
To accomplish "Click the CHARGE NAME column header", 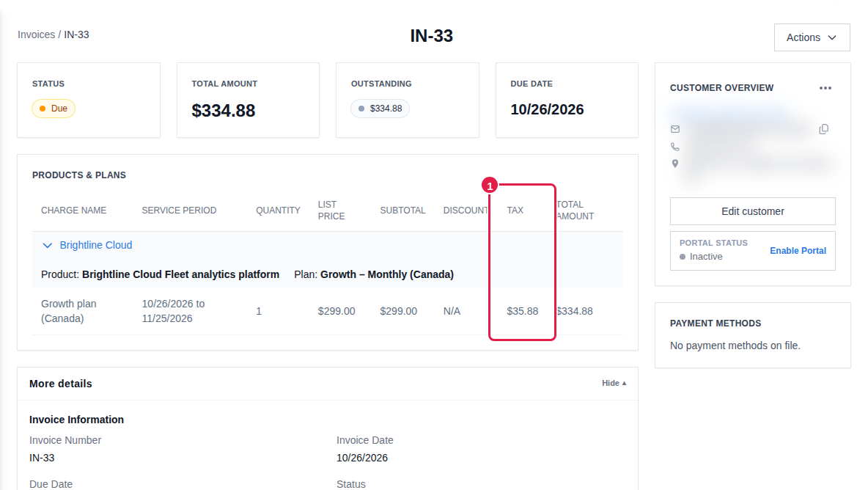I will 73,211.
